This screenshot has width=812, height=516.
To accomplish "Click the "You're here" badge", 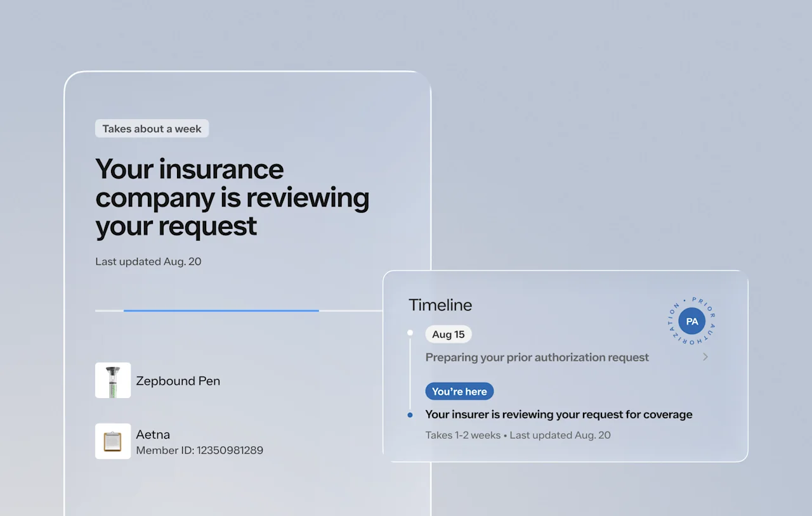I will [459, 392].
